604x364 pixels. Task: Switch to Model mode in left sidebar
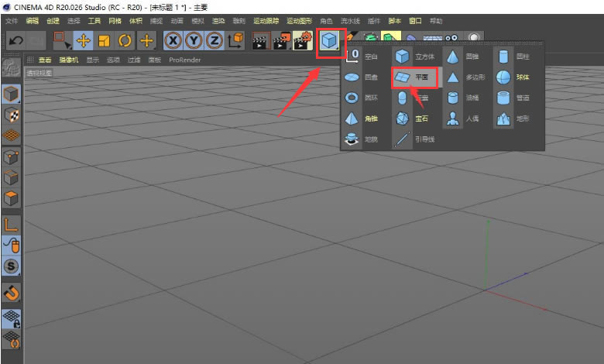[x=11, y=94]
